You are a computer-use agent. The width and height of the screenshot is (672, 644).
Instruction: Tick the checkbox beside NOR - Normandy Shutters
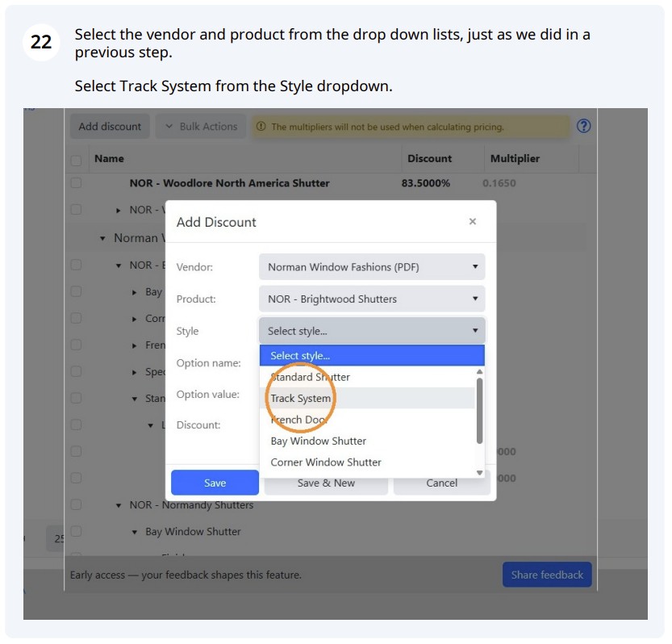coord(76,504)
